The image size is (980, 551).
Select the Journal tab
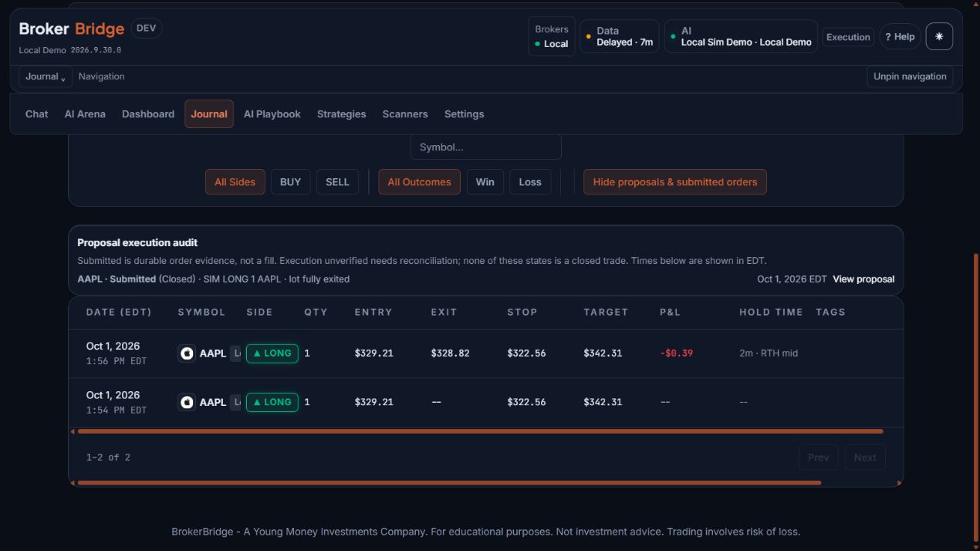tap(209, 114)
